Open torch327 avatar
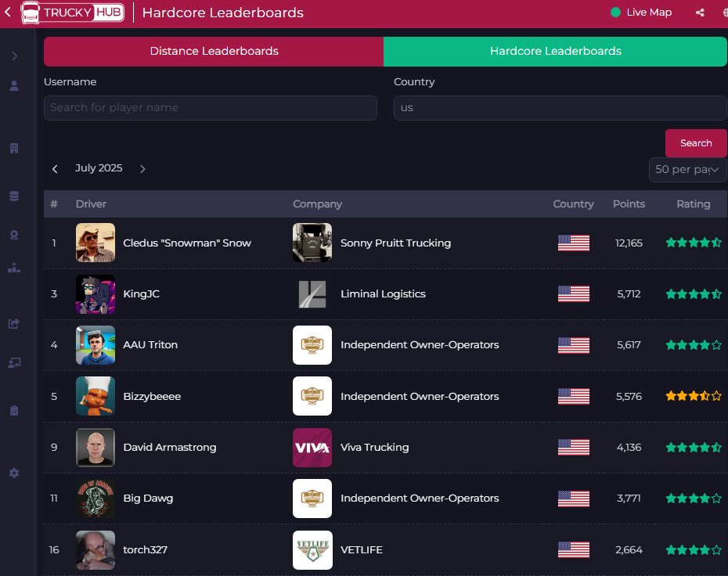 (96, 550)
